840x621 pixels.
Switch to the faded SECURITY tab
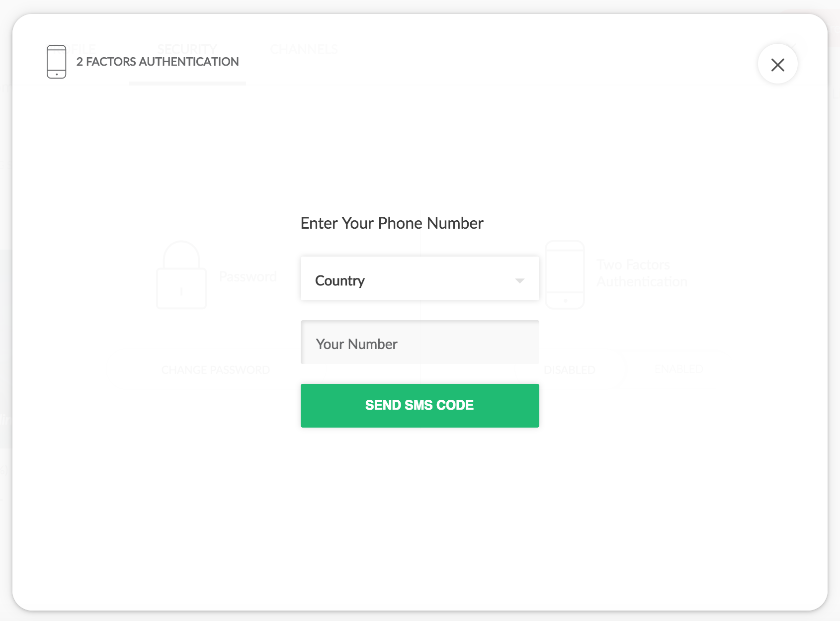187,49
